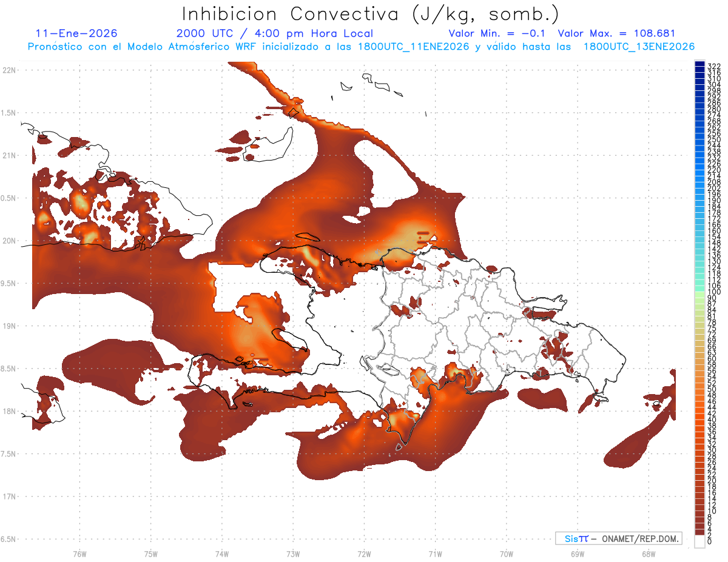This screenshot has height=562, width=728.
Task: Click the title 'Inhibicion Convectiva (J/kg, somb.)'
Action: click(x=370, y=14)
